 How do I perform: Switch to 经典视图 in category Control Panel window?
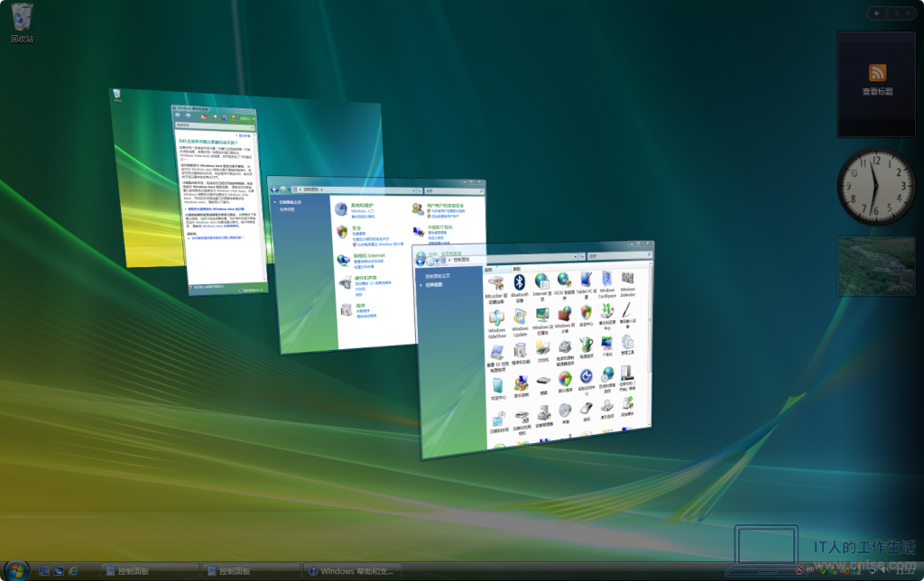coord(287,209)
